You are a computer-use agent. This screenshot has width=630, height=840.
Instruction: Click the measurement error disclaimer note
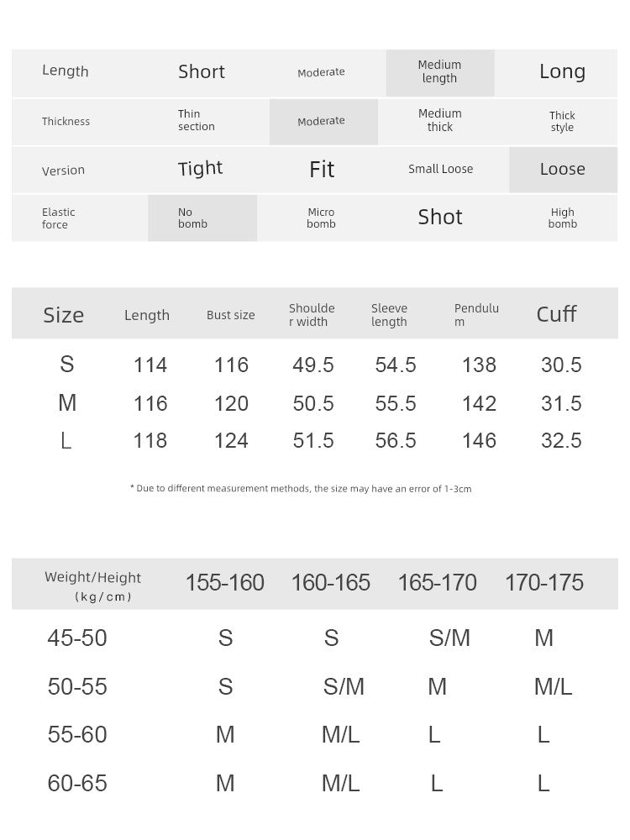301,489
